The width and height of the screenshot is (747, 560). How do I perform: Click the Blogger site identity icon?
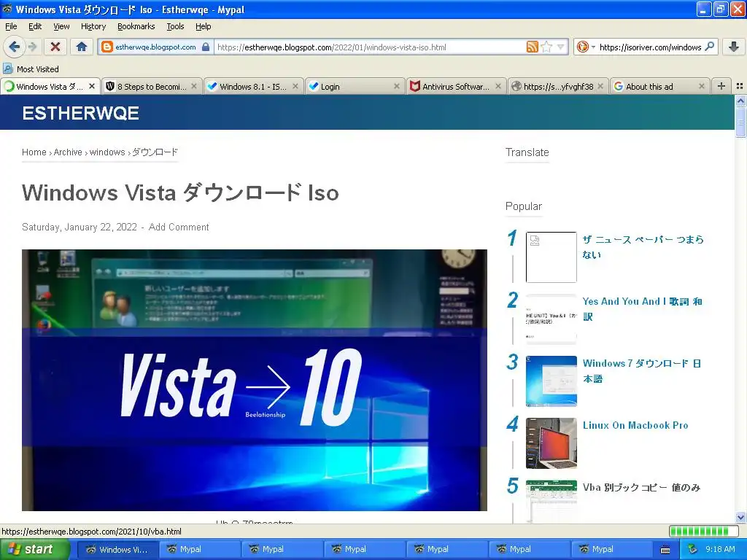[x=107, y=47]
